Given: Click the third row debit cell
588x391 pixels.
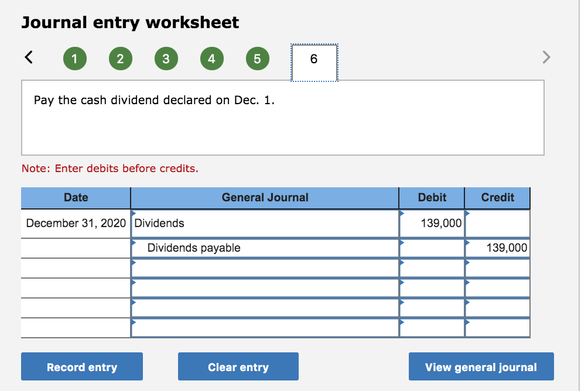Looking at the screenshot, I should 432,268.
